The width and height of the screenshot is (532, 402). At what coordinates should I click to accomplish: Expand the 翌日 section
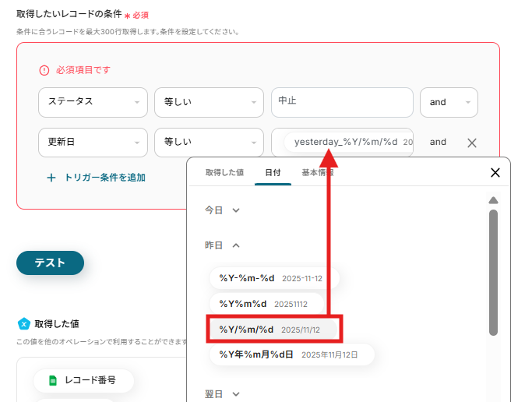click(x=222, y=394)
